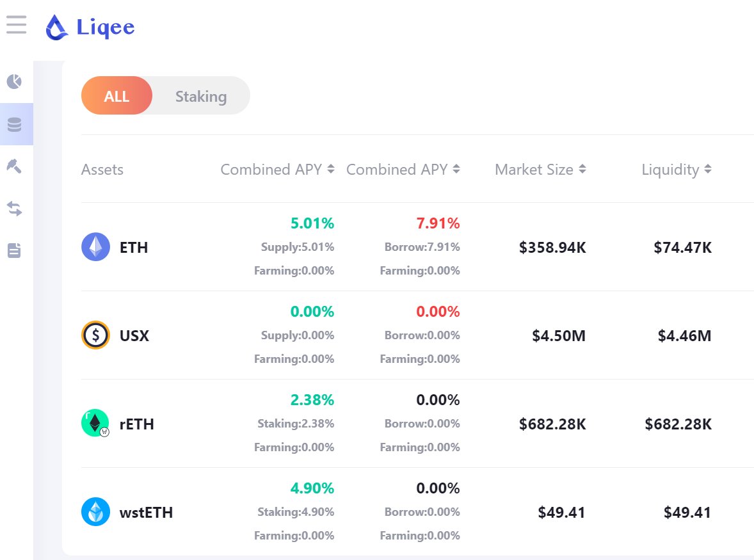Click wstETH Staking:4.90% label
The width and height of the screenshot is (754, 560).
(296, 512)
